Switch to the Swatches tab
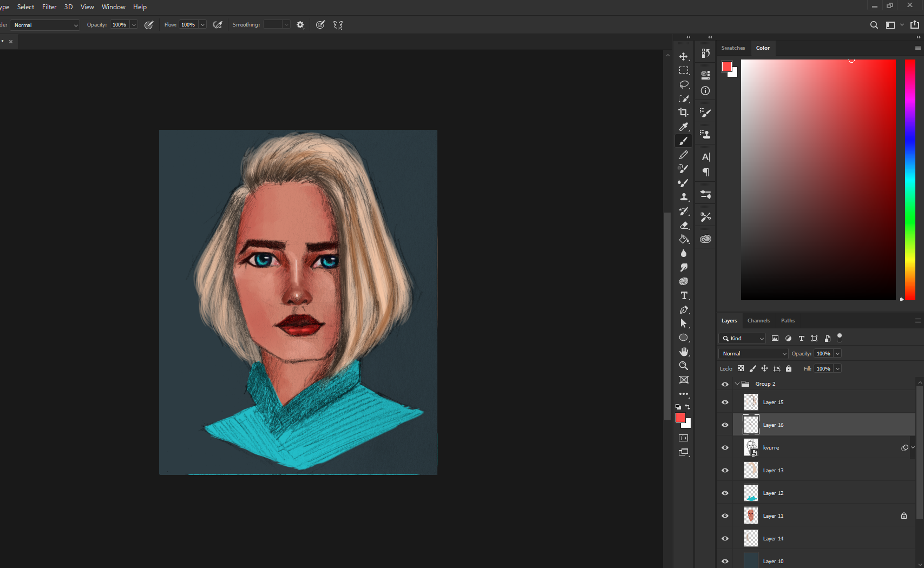This screenshot has height=568, width=924. click(733, 48)
